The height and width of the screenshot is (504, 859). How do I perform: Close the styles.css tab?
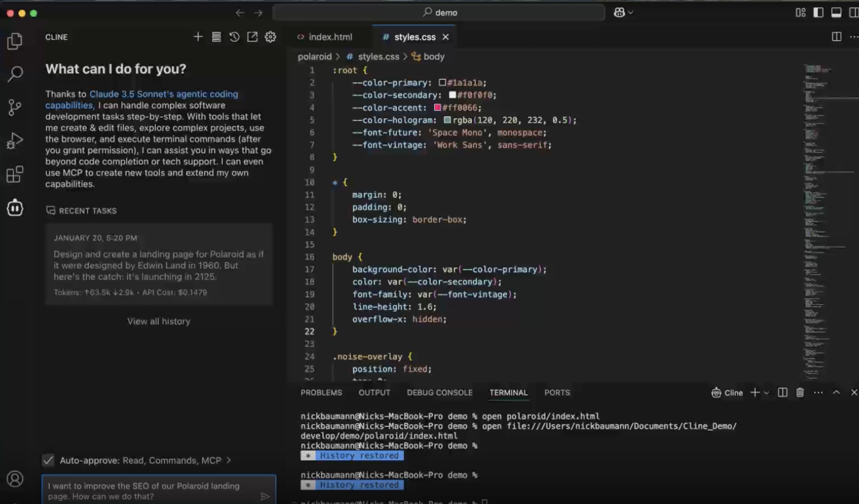coord(445,37)
